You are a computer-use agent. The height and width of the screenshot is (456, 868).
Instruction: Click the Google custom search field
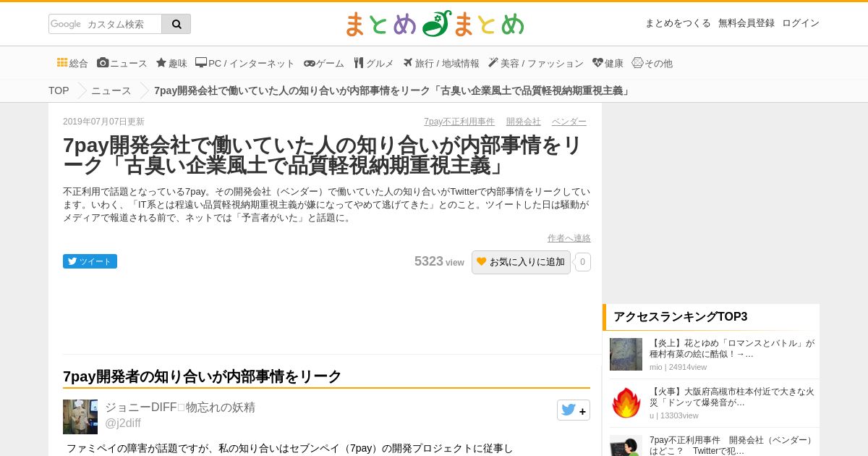[105, 24]
